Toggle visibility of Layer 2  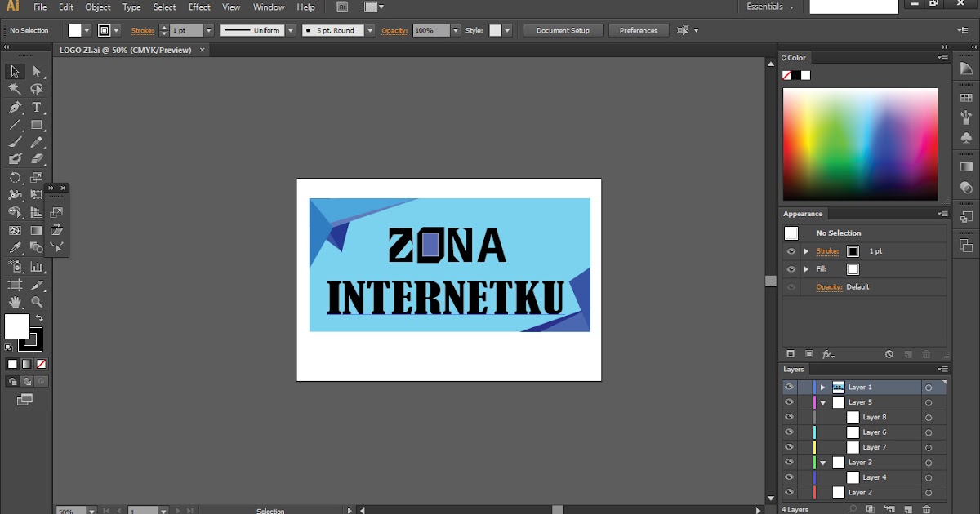[788, 491]
